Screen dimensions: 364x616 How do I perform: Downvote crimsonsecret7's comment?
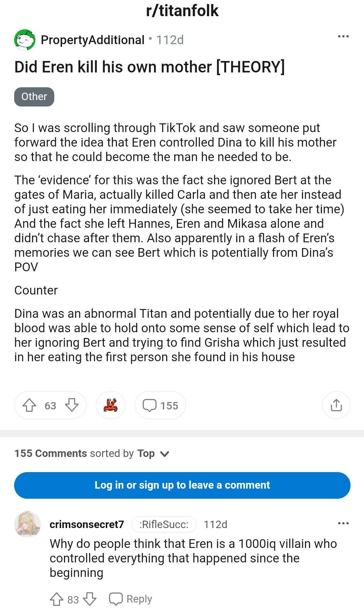[x=90, y=599]
